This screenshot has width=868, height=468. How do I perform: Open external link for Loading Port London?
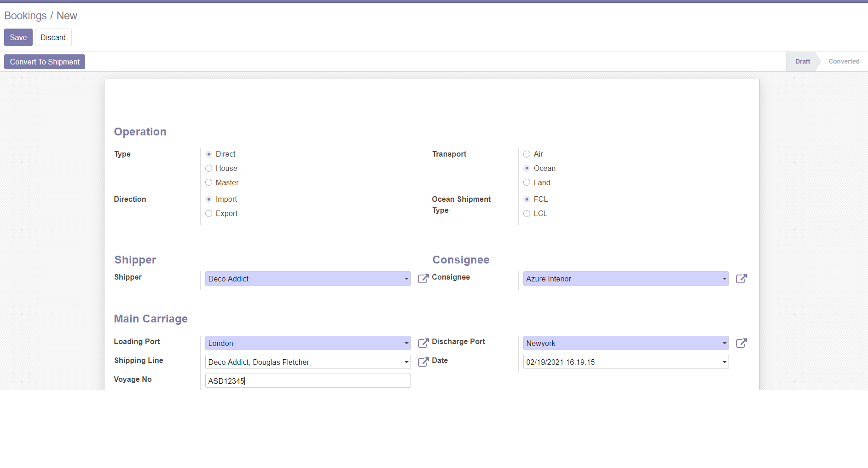(423, 343)
